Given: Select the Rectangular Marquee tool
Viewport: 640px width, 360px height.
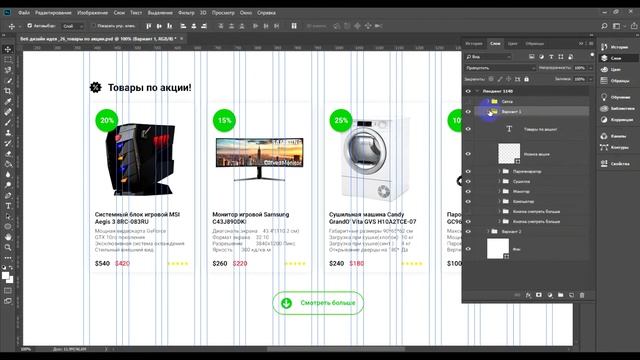Looking at the screenshot, I should tap(8, 60).
